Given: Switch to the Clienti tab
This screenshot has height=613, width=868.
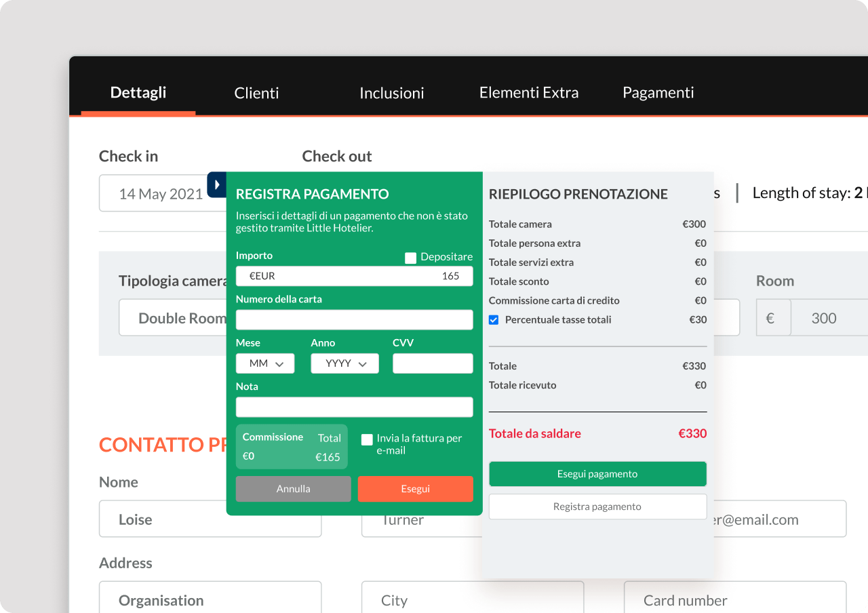Looking at the screenshot, I should click(x=256, y=93).
